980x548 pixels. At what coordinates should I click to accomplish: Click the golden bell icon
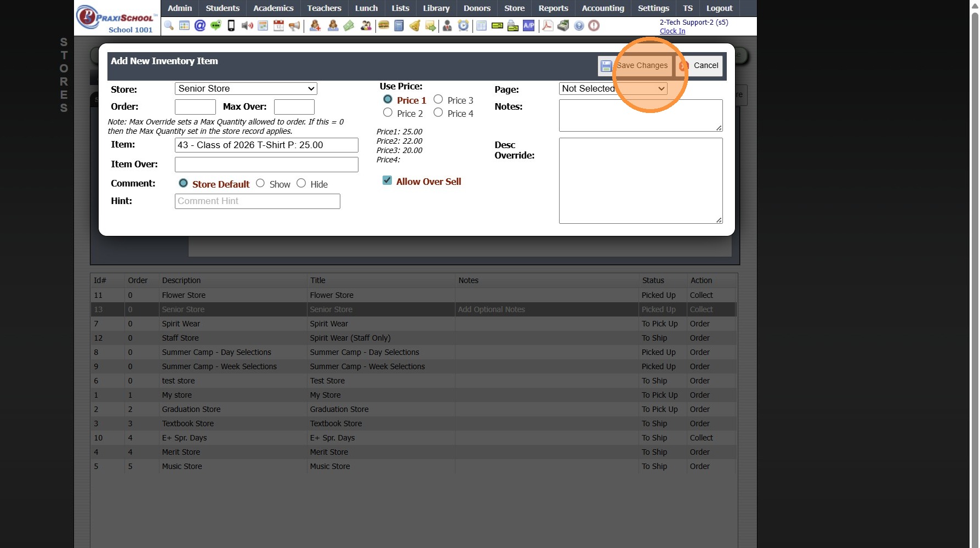(x=415, y=26)
